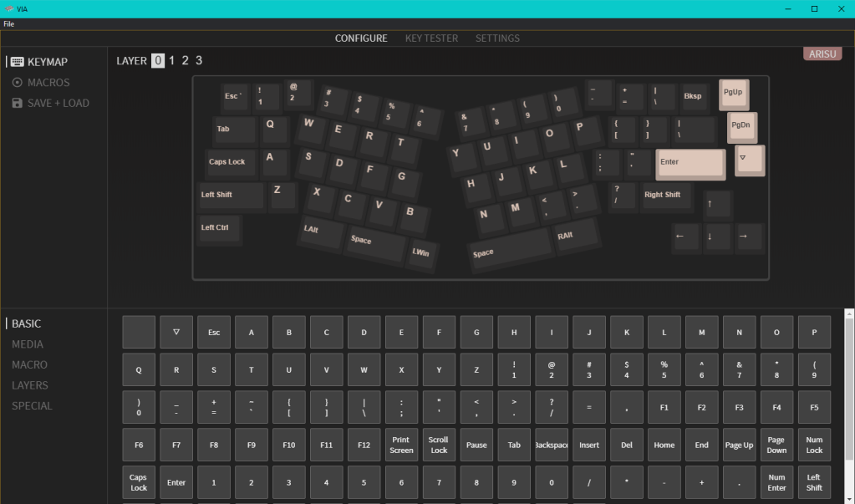Select the Scroll Lock keycode tile

pos(439,444)
